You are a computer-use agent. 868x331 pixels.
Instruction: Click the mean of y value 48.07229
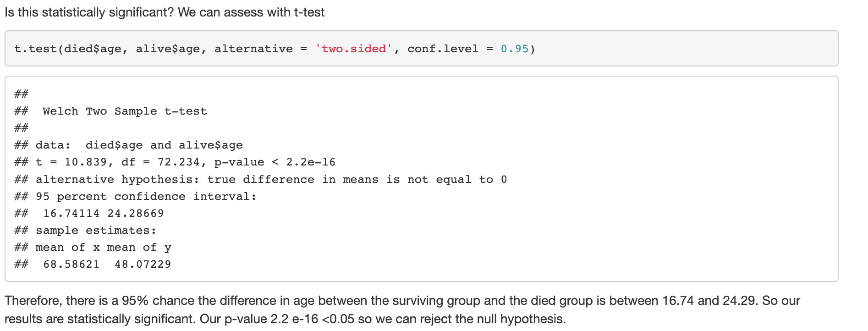(143, 264)
